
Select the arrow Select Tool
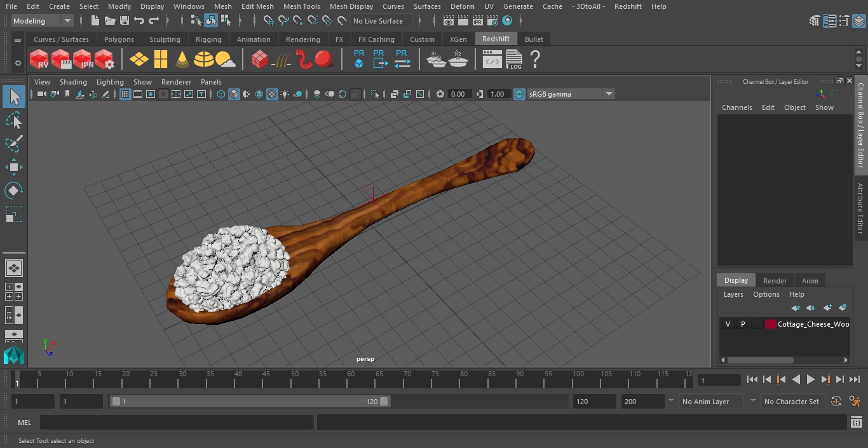pos(14,97)
